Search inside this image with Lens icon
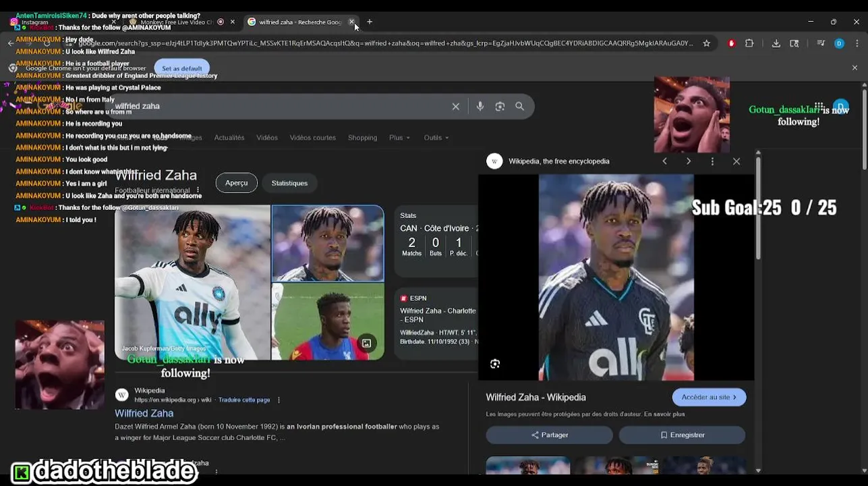The image size is (868, 486). 495,364
